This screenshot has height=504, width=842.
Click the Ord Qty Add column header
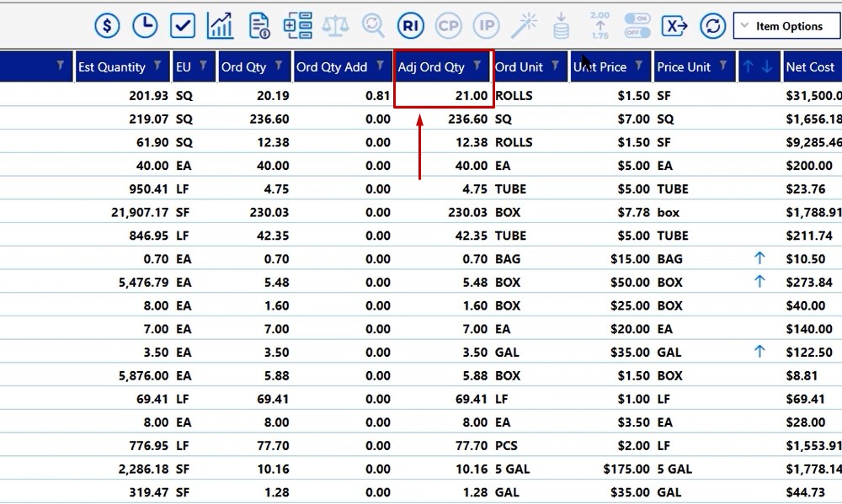(332, 66)
